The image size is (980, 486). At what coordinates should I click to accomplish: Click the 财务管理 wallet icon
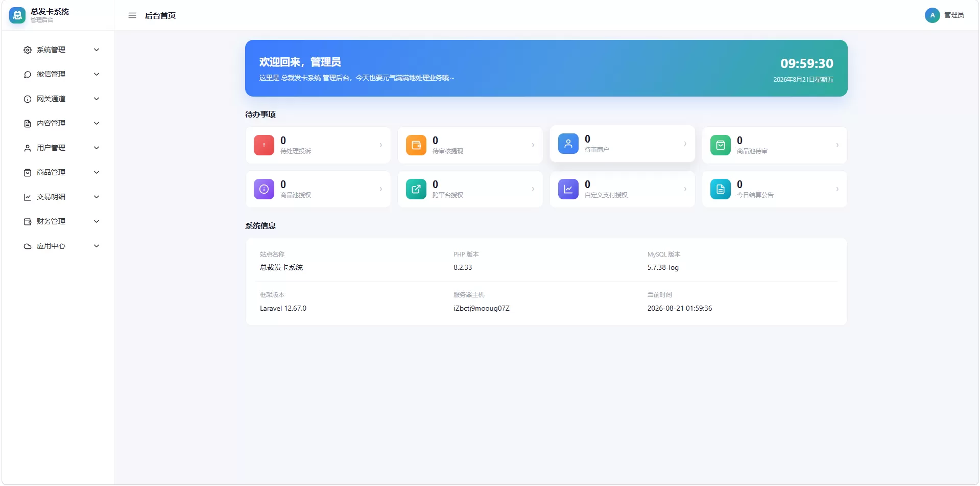click(x=28, y=222)
